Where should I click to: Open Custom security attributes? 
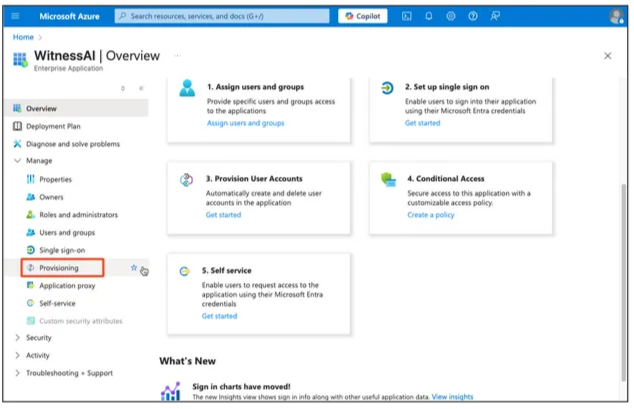[80, 321]
